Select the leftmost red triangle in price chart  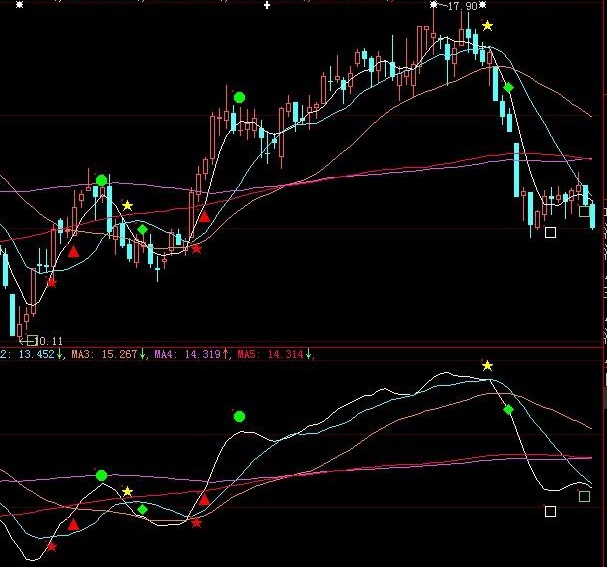pos(73,252)
